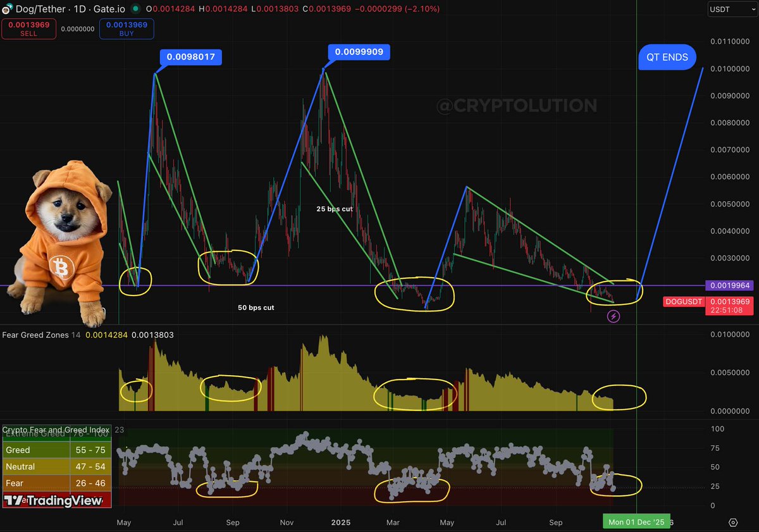Select the purple lightning bolt instant-trading icon
Image resolution: width=759 pixels, height=532 pixels.
coord(614,316)
